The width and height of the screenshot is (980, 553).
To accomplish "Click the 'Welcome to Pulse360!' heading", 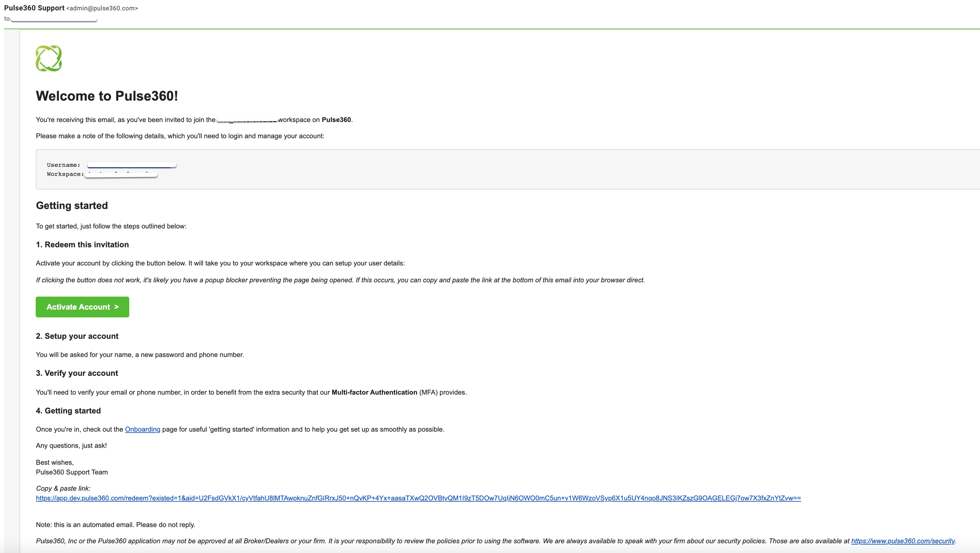I will pos(107,96).
